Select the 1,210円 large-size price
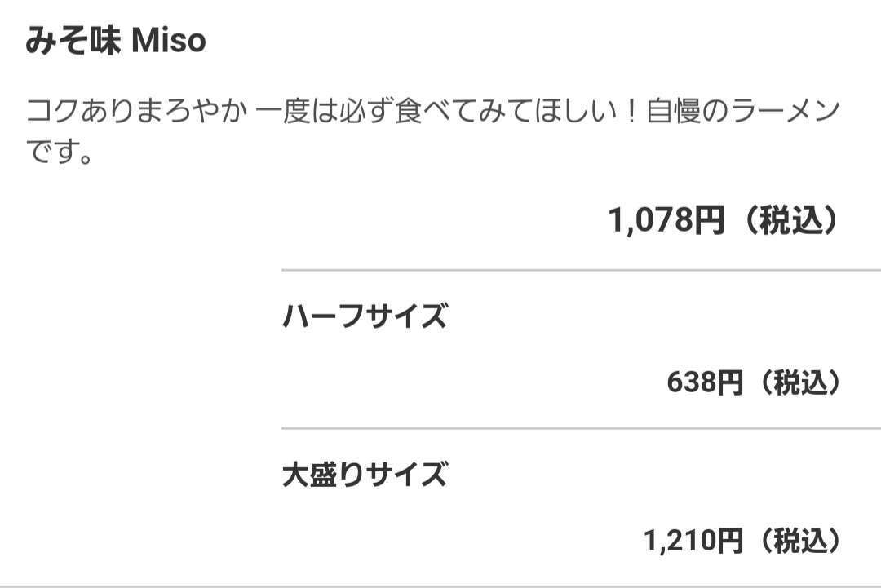Image resolution: width=881 pixels, height=588 pixels. pyautogui.click(x=693, y=540)
